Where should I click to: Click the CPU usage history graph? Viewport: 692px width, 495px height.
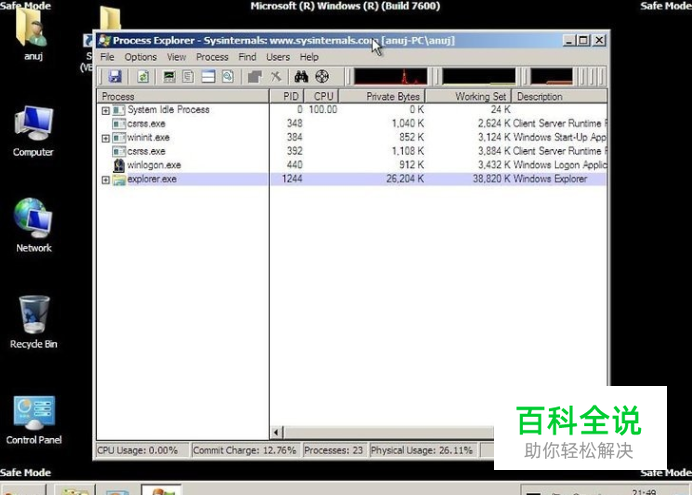(391, 76)
